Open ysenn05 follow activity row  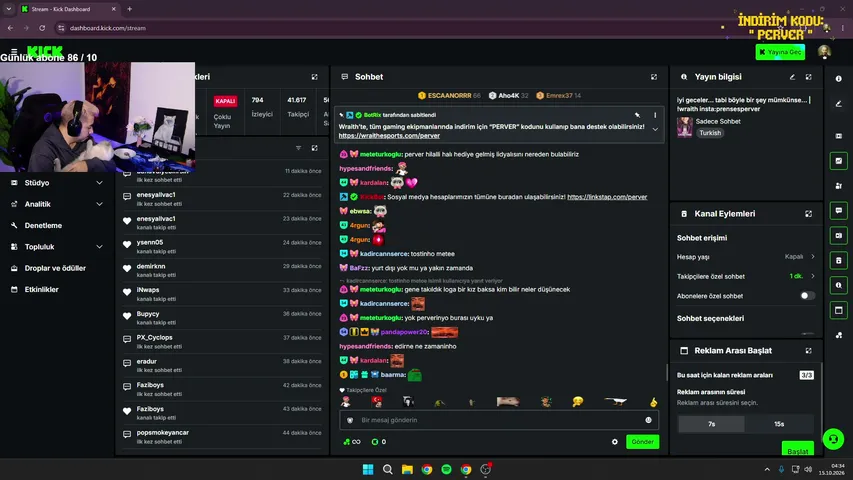tap(222, 247)
